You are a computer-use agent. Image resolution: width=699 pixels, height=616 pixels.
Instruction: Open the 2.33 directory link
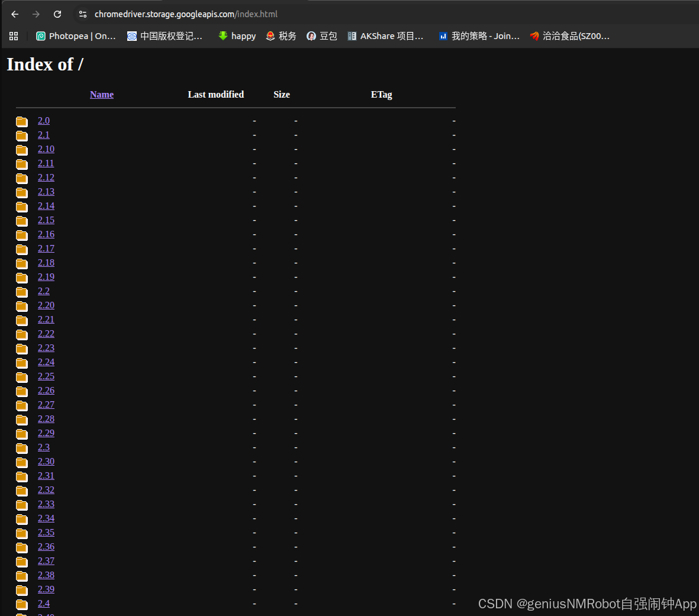[46, 504]
